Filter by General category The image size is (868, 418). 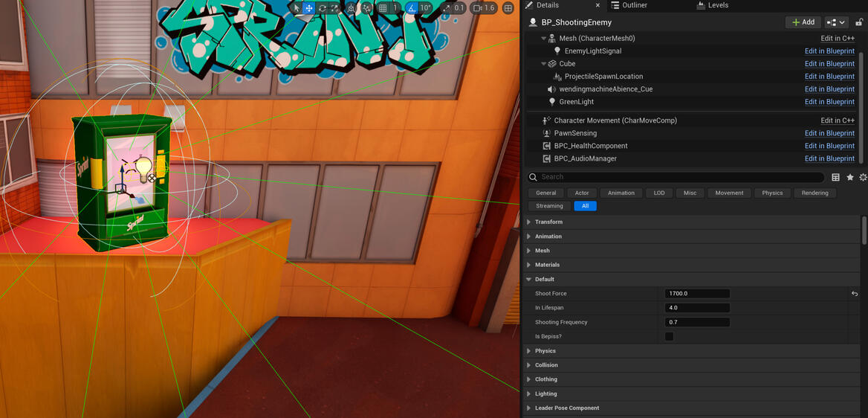click(x=545, y=193)
